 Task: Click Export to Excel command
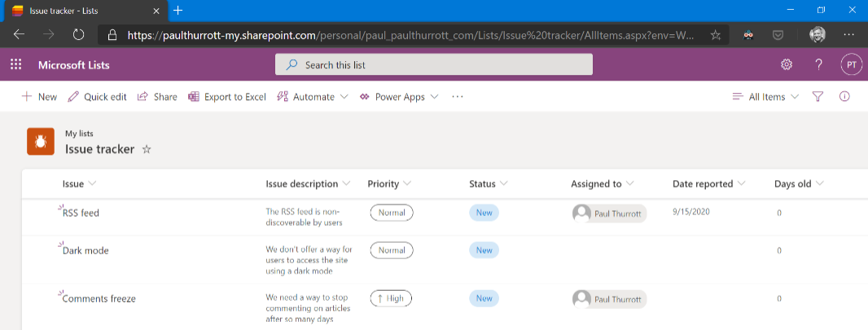227,97
